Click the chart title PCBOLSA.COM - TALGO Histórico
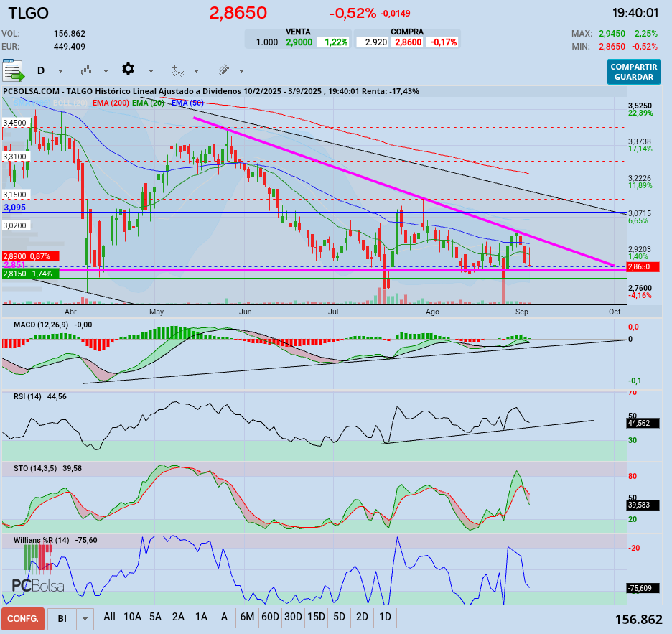This screenshot has height=634, width=672. (210, 91)
